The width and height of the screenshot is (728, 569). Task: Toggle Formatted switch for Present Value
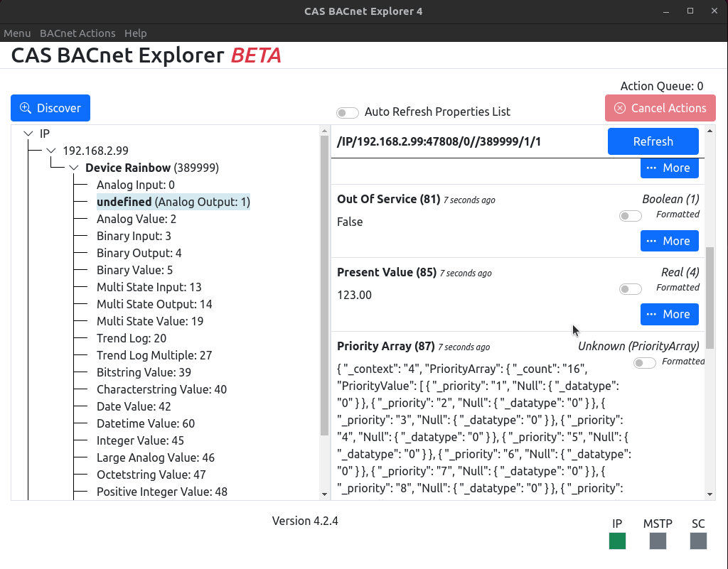click(x=630, y=289)
